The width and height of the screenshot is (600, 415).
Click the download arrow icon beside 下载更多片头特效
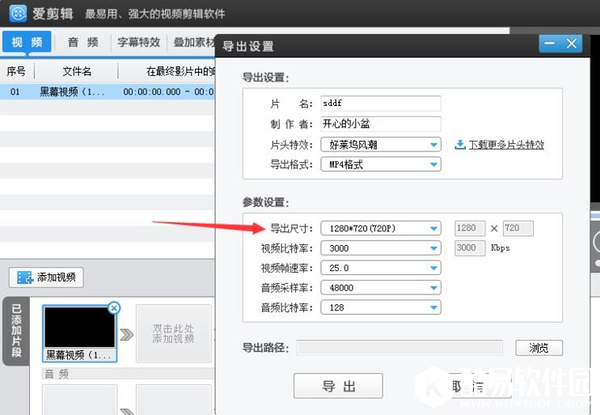[x=459, y=144]
